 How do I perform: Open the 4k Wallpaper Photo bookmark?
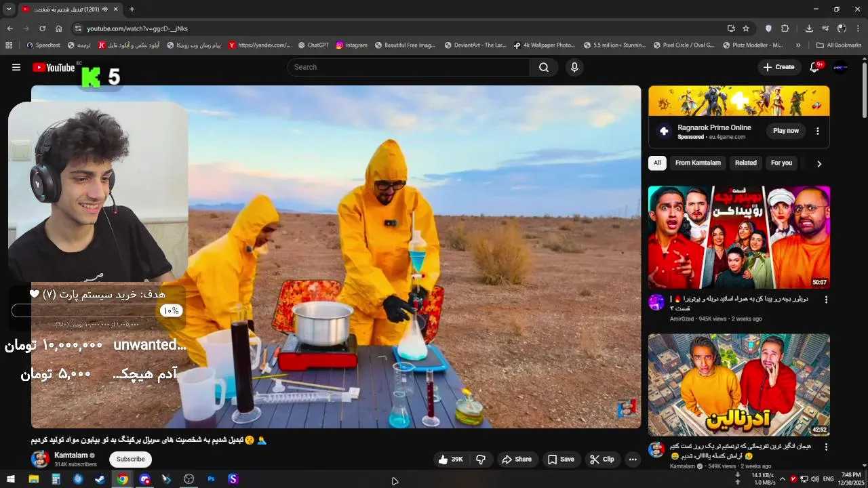tap(545, 45)
